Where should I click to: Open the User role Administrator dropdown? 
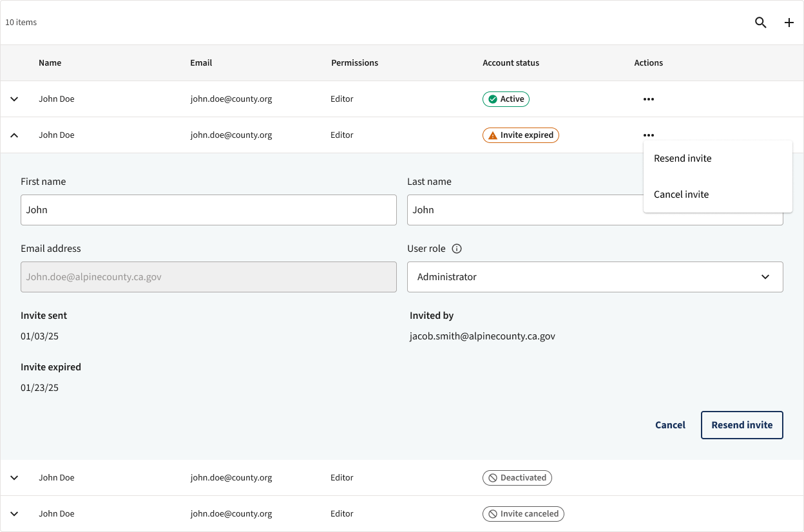click(595, 277)
